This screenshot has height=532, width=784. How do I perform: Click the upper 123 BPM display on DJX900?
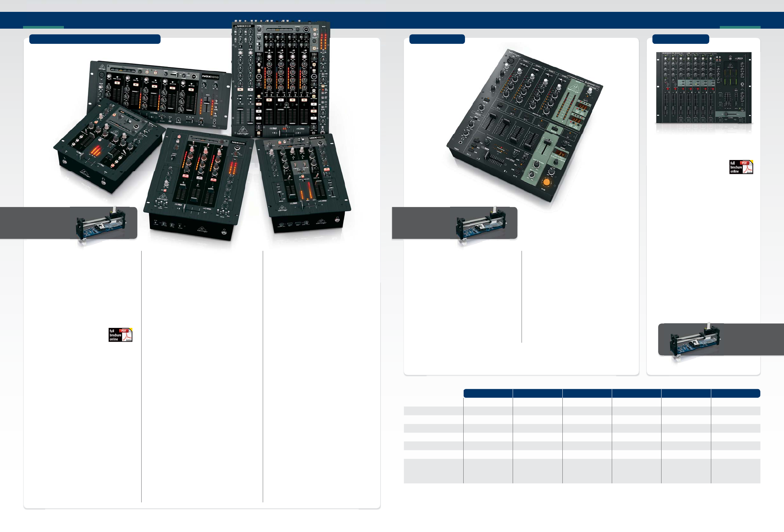tap(582, 107)
